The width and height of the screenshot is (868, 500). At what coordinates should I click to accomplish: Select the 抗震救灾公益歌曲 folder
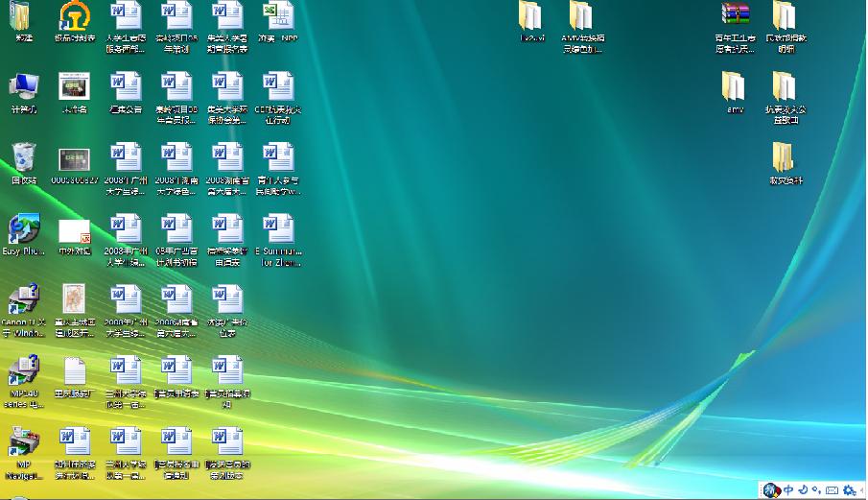[786, 87]
